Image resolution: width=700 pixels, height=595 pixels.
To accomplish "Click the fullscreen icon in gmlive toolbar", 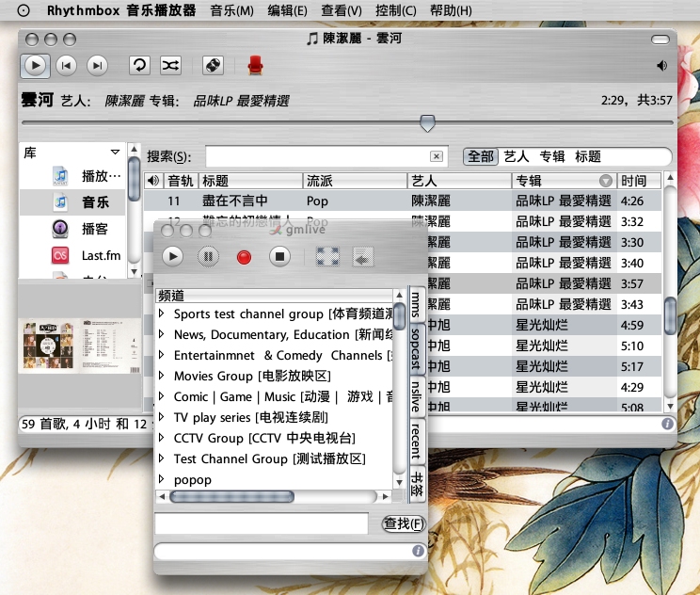I will point(327,257).
